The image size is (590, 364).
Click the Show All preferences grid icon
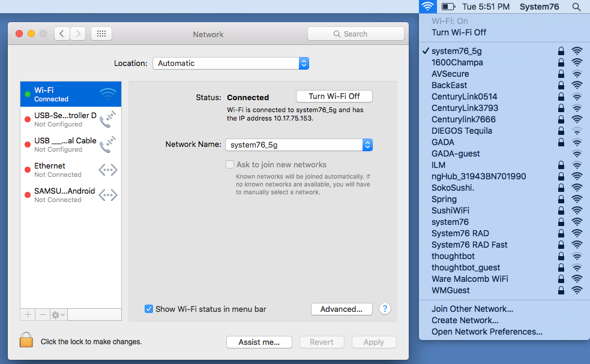click(101, 34)
